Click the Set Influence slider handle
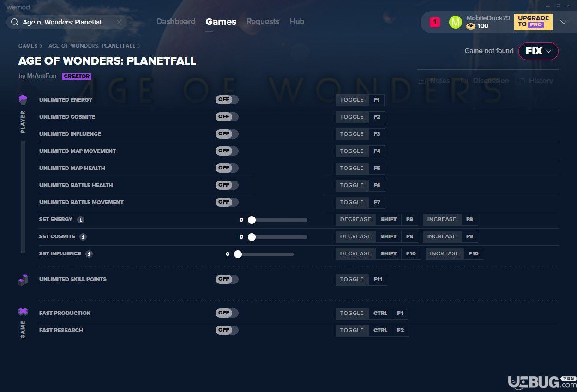This screenshot has width=577, height=392. [238, 254]
